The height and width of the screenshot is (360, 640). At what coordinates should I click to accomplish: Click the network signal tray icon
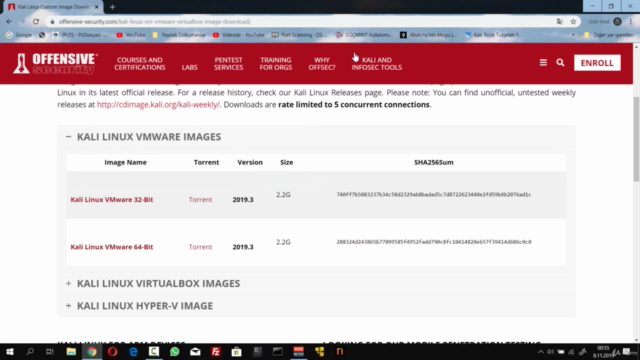click(x=571, y=352)
